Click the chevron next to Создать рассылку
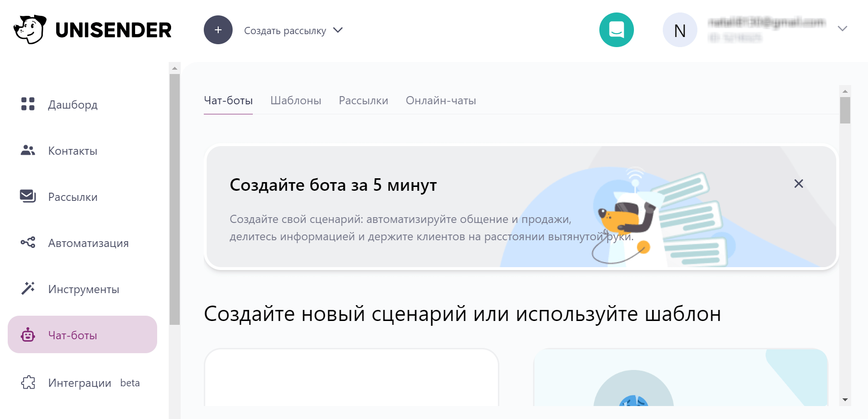The height and width of the screenshot is (419, 868). [338, 30]
